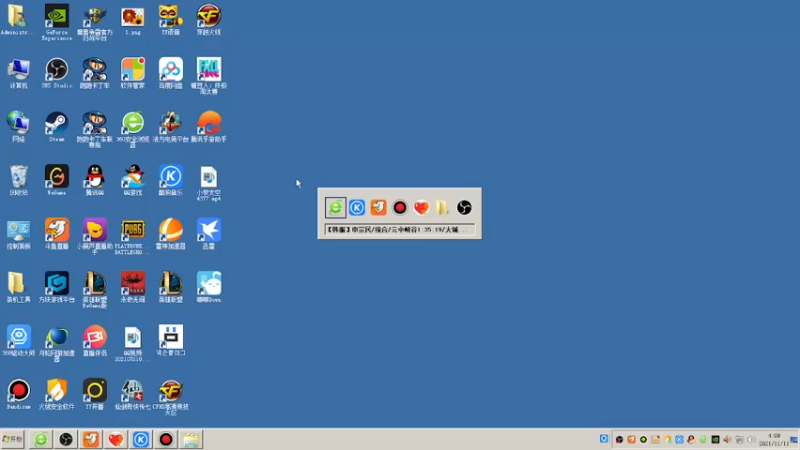Select OBS icon in Alt-Tab switcher
800x450 pixels.
point(464,208)
